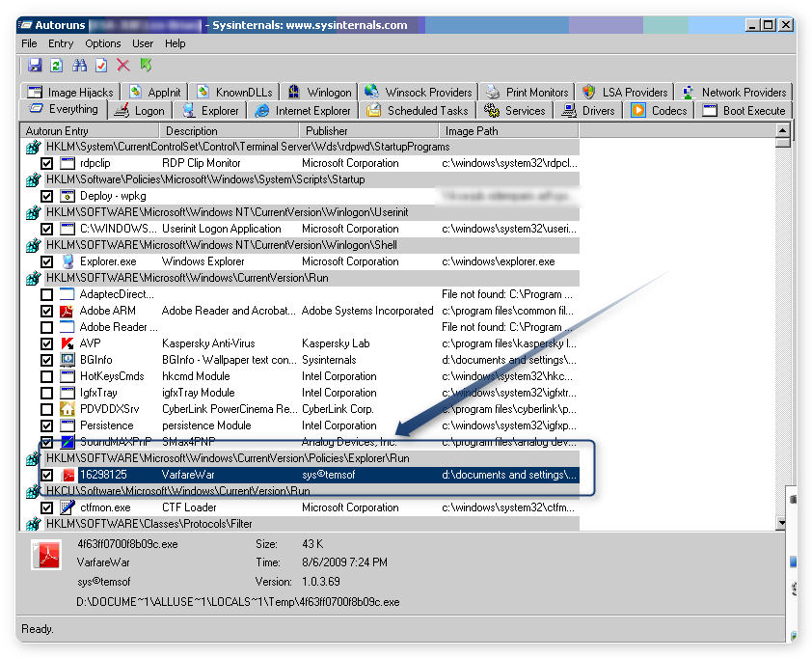The image size is (812, 658).
Task: Open the AppInit tab
Action: click(154, 93)
